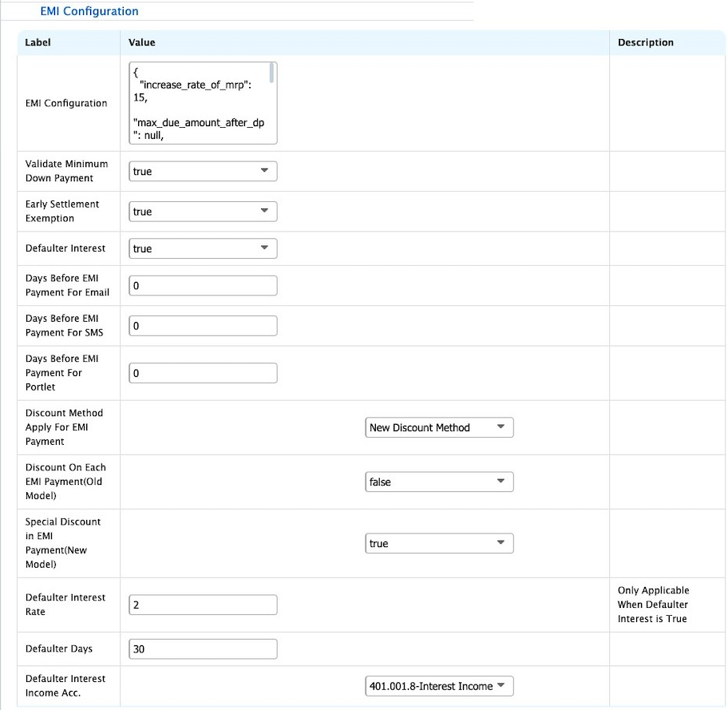Click the 'Defaulter Days' label
The width and height of the screenshot is (728, 710).
(59, 649)
